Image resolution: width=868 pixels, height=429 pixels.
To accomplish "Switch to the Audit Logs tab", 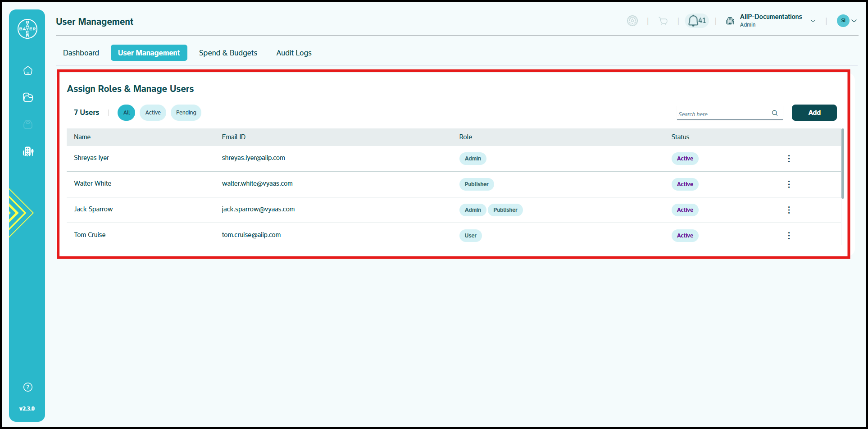I will tap(294, 53).
